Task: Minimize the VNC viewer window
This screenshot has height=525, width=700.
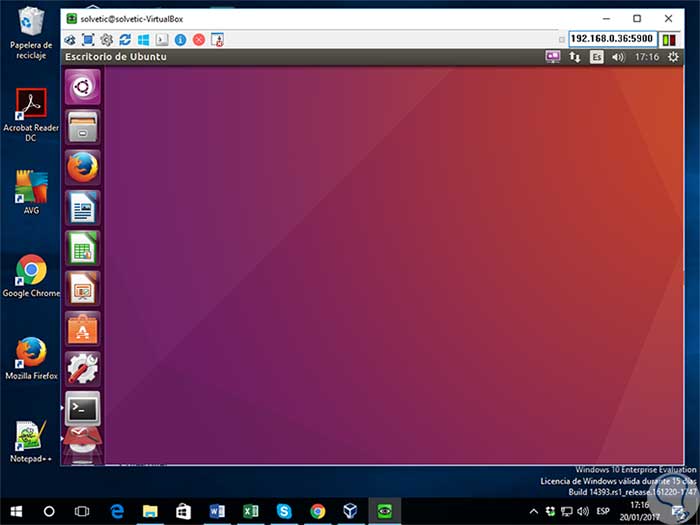Action: (606, 18)
